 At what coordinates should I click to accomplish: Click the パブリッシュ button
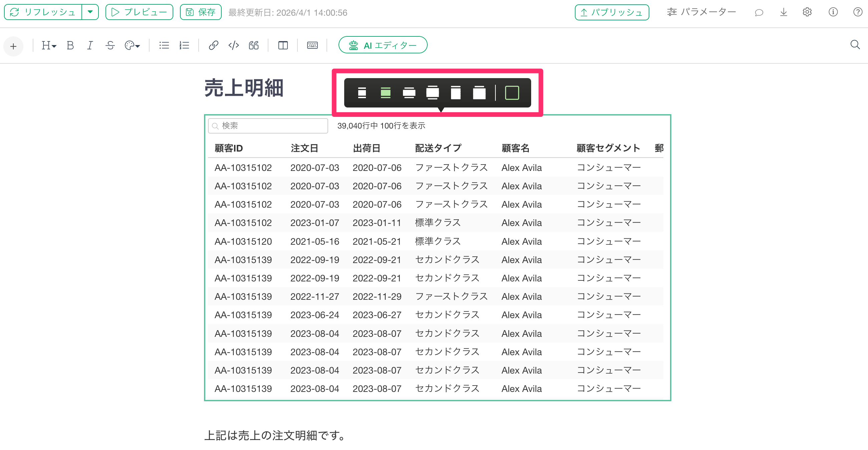coord(612,12)
